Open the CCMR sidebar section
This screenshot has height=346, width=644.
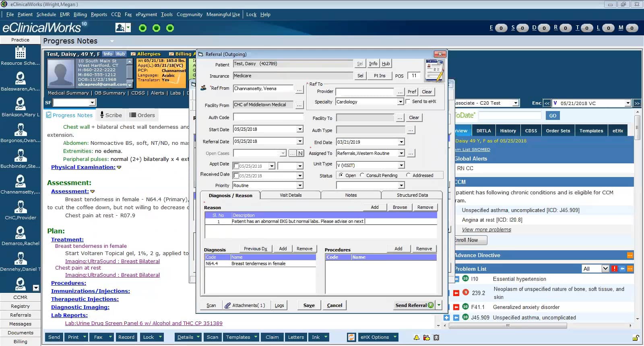click(20, 297)
